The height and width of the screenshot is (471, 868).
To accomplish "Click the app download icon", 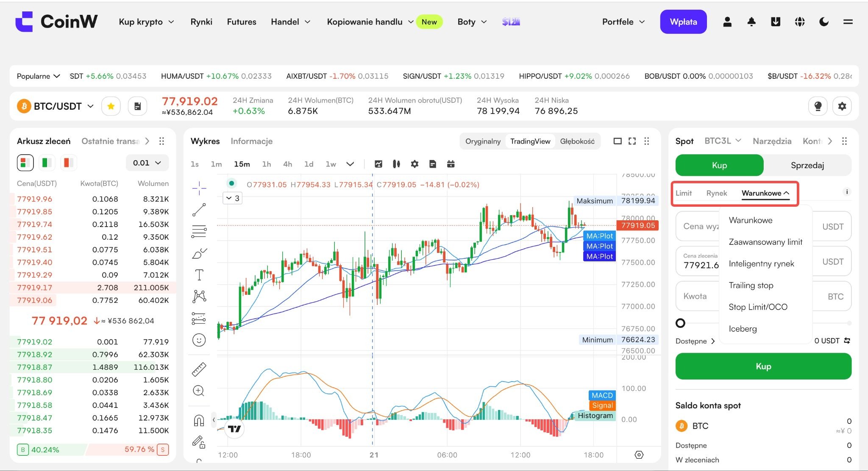I will click(776, 22).
